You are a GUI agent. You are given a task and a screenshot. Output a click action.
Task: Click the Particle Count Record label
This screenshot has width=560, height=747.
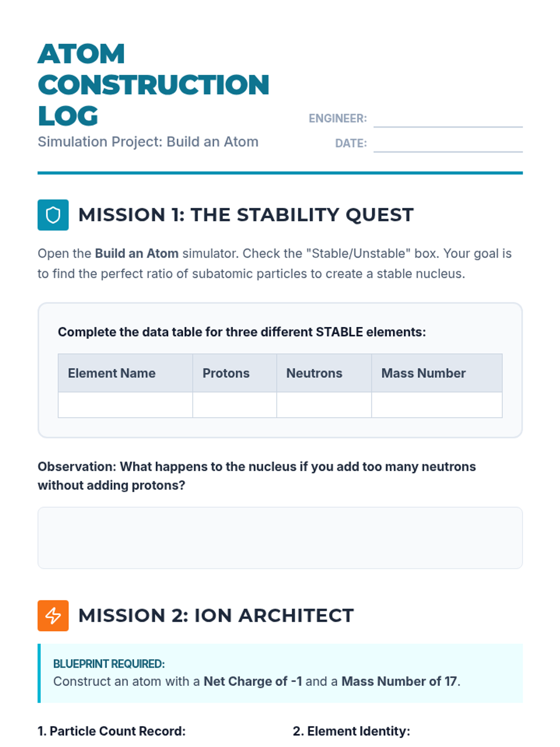pos(112,731)
